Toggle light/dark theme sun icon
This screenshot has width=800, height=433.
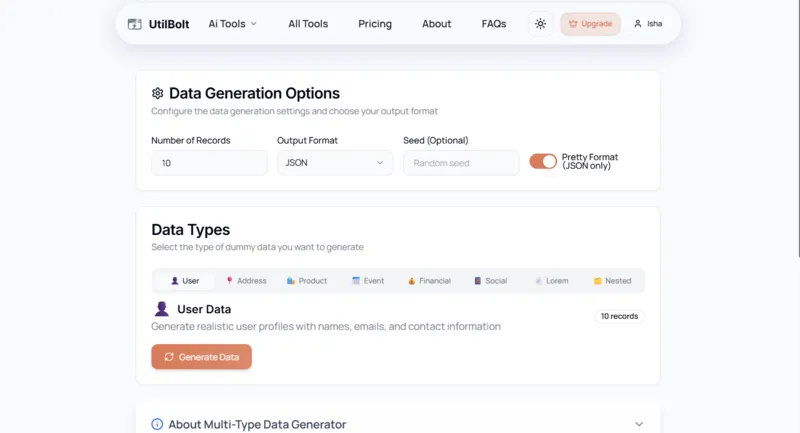tap(540, 24)
